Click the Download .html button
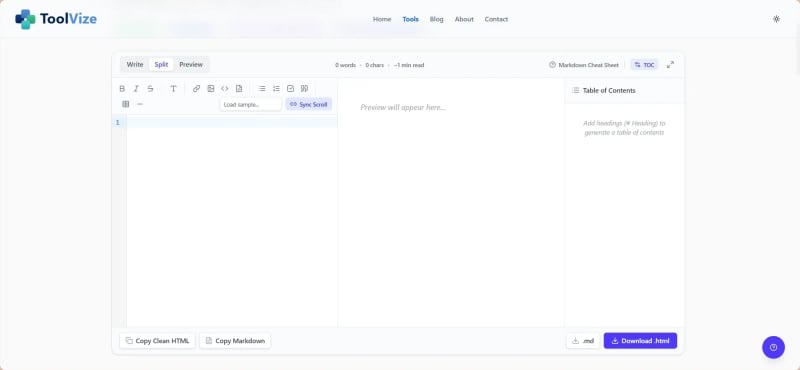 [640, 341]
